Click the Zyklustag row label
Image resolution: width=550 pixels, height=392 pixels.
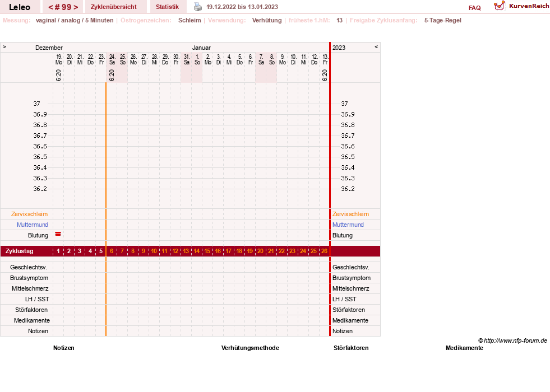coord(19,251)
